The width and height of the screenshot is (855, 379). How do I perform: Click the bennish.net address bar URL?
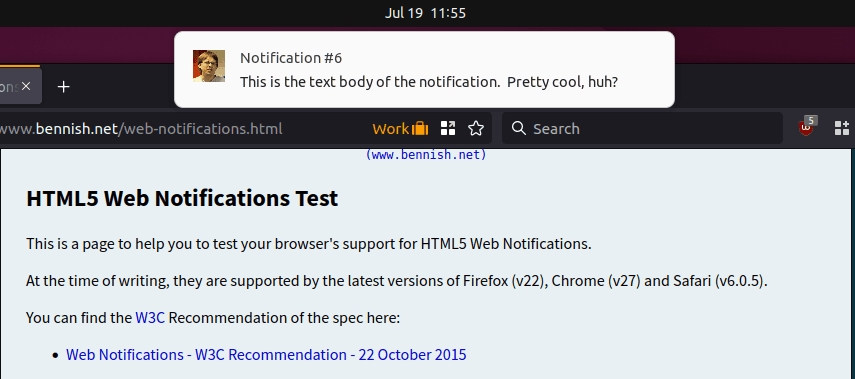[141, 129]
